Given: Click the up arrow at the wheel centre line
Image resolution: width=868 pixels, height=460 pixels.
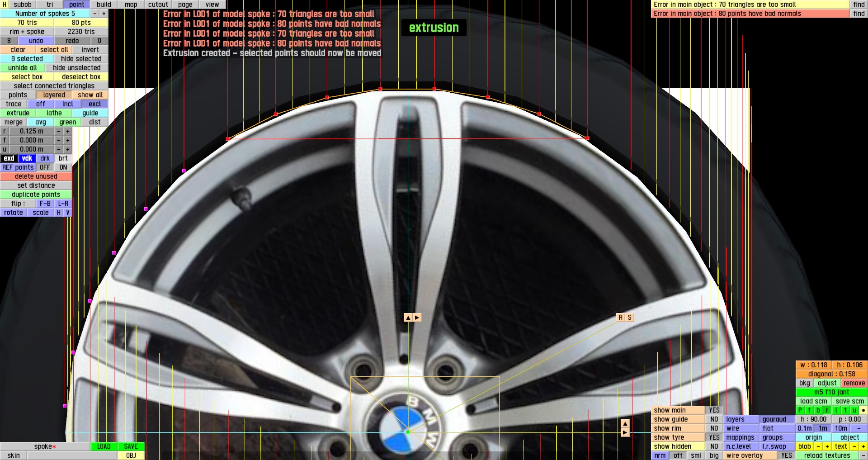Looking at the screenshot, I should pos(408,318).
